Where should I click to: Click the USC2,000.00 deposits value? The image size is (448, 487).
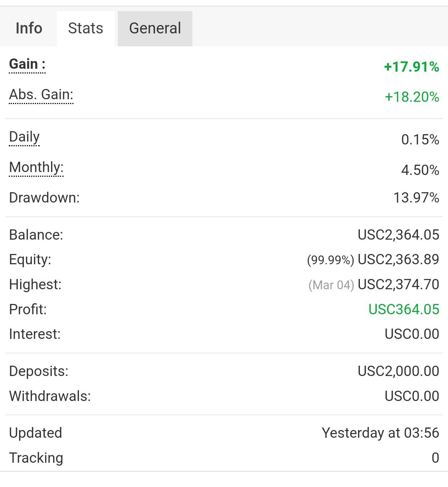(x=398, y=371)
